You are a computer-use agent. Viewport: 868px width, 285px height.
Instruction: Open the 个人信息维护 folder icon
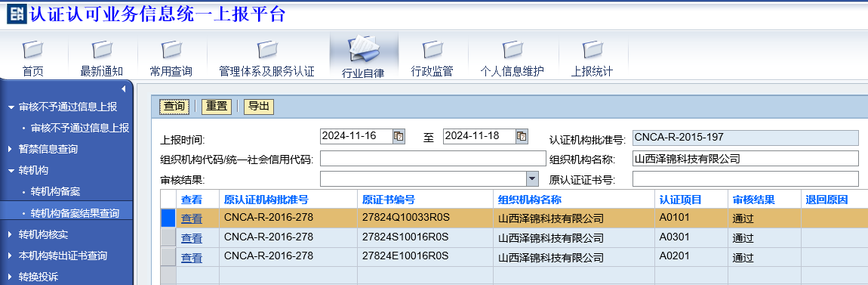point(512,50)
